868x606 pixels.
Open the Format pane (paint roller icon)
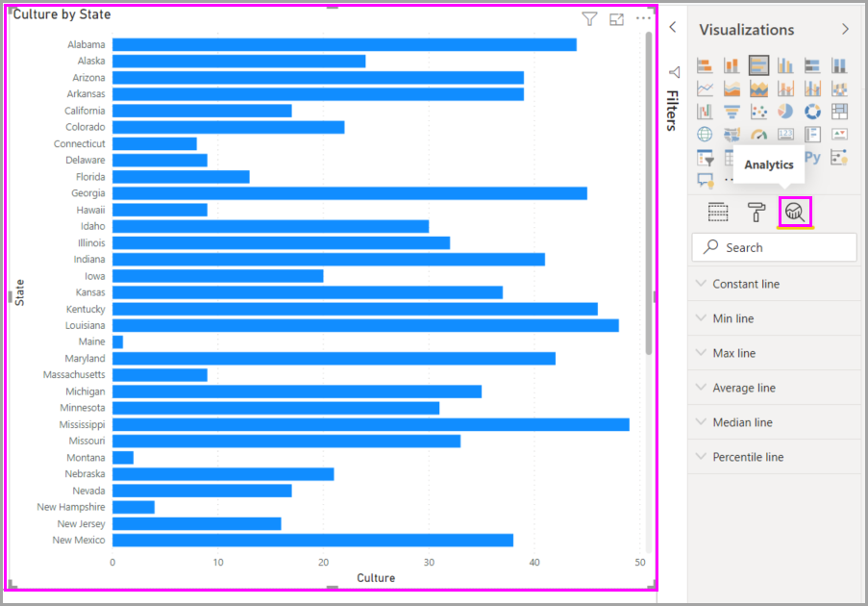756,212
